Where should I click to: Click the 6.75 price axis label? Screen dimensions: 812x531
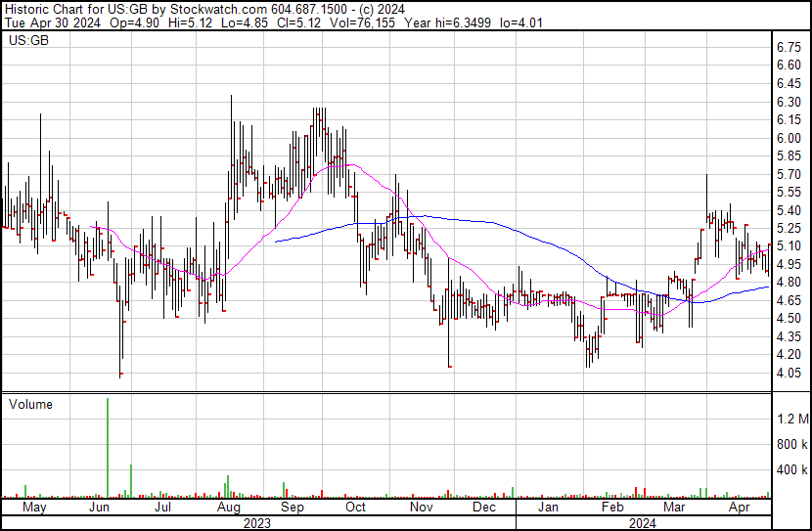789,47
